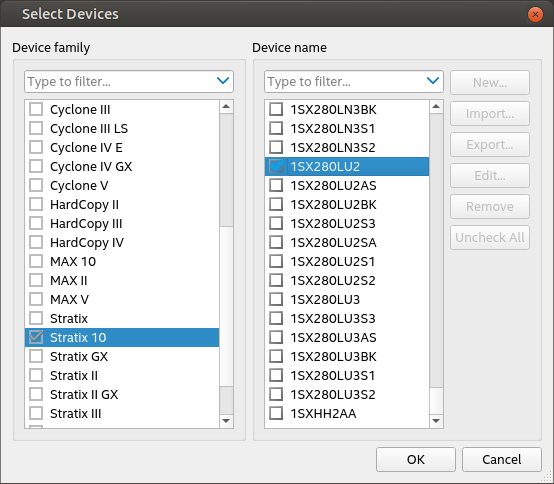Viewport: 554px width, 484px height.
Task: Click the Uncheck All button
Action: (490, 237)
